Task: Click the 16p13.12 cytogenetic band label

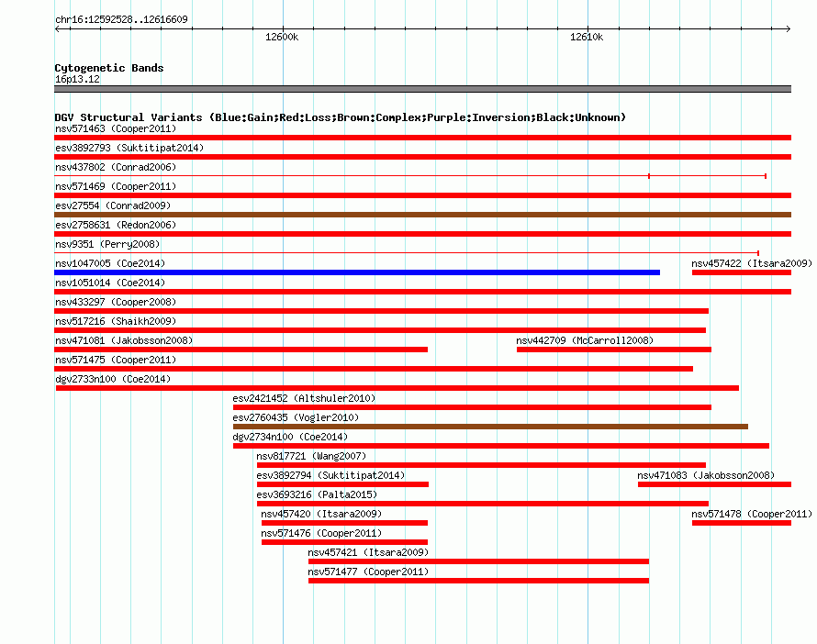Action: (x=77, y=79)
